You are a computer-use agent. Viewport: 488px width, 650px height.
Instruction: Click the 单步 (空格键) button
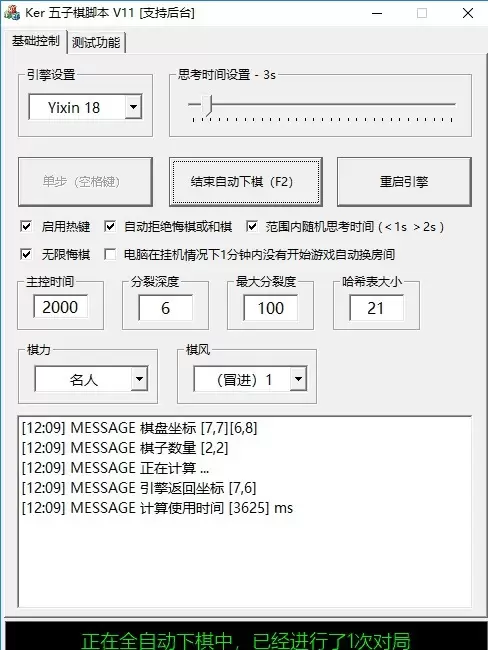point(85,182)
